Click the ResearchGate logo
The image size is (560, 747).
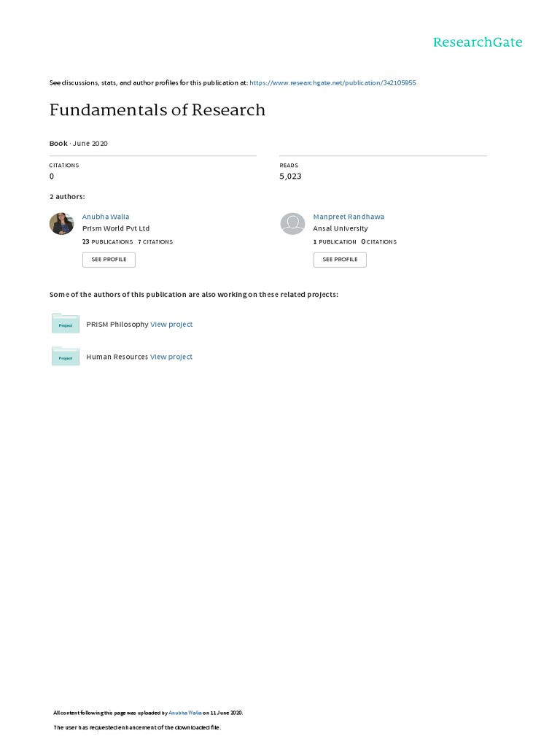(478, 42)
